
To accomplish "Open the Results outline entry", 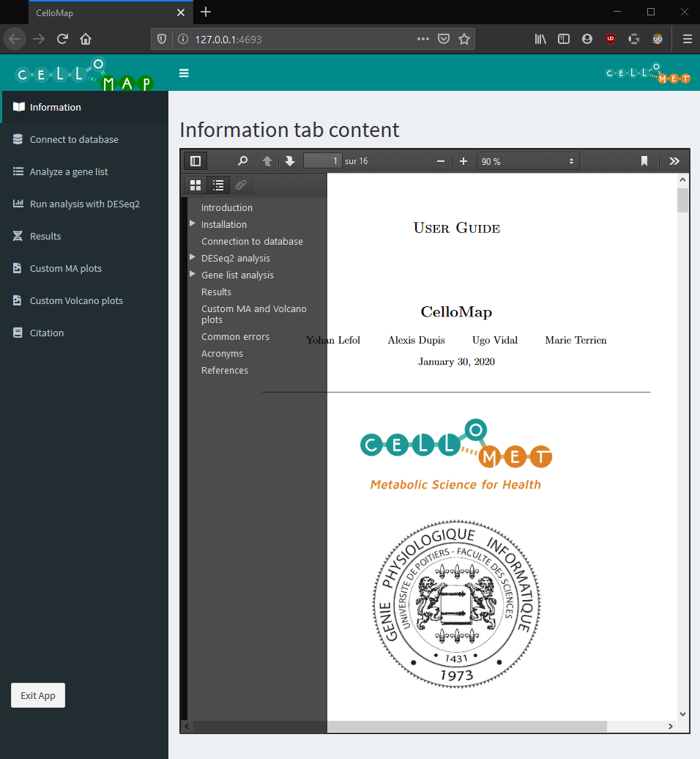I will tap(216, 292).
